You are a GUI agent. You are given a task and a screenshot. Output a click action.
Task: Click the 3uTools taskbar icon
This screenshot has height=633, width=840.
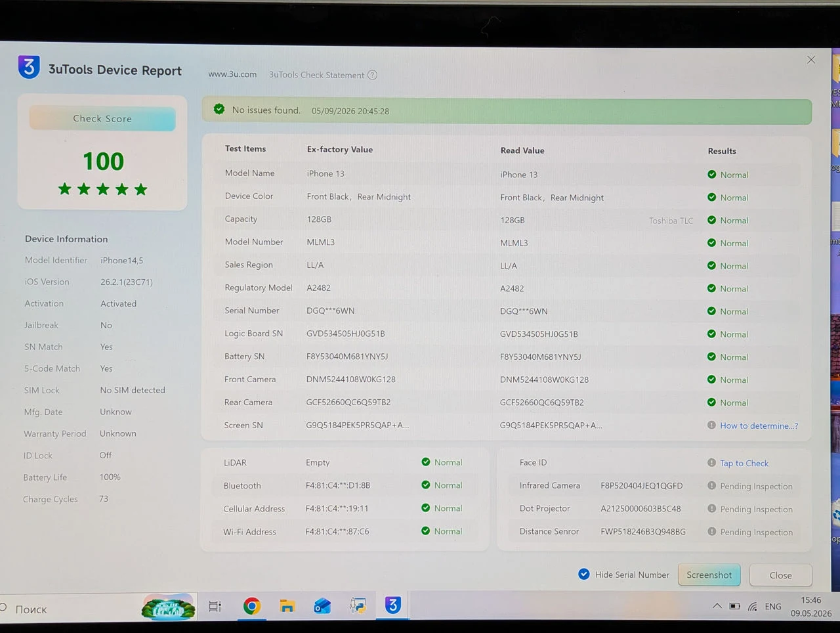[x=392, y=605]
